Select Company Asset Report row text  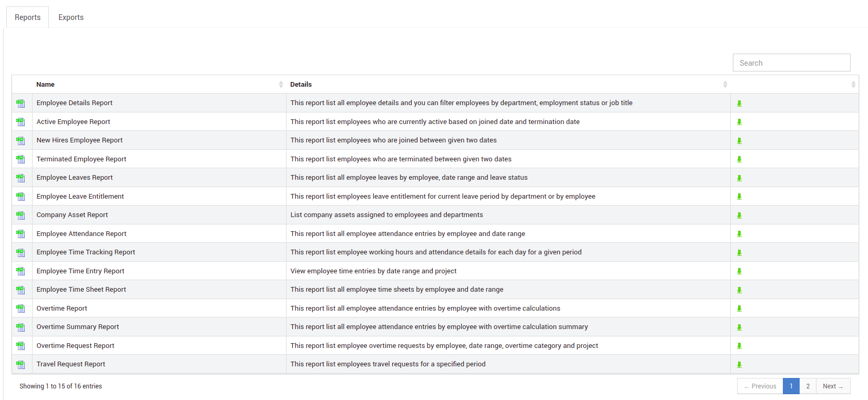pyautogui.click(x=72, y=215)
